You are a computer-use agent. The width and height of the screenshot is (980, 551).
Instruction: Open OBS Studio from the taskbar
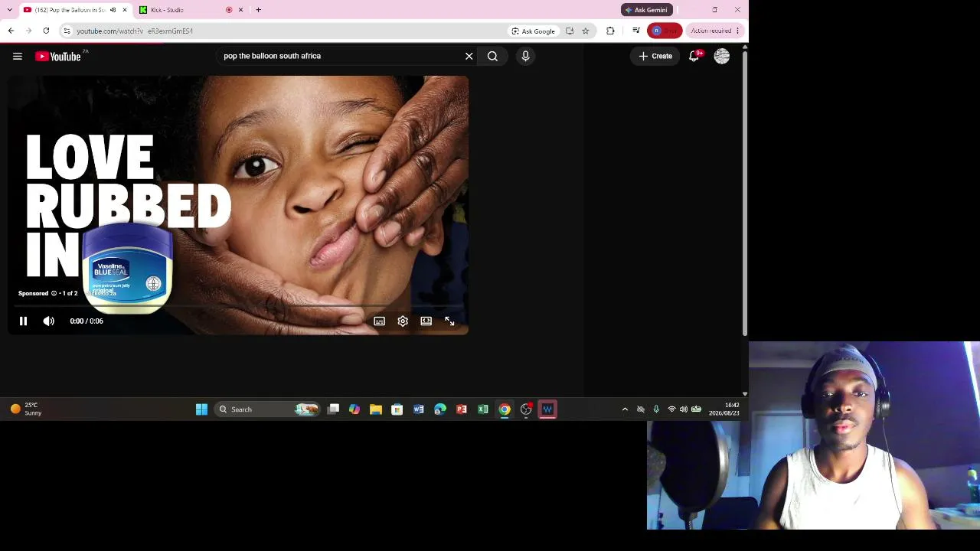[526, 409]
